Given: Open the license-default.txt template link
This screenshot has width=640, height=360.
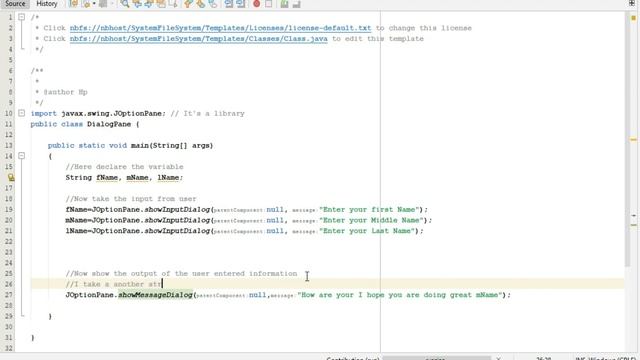Looking at the screenshot, I should (220, 28).
